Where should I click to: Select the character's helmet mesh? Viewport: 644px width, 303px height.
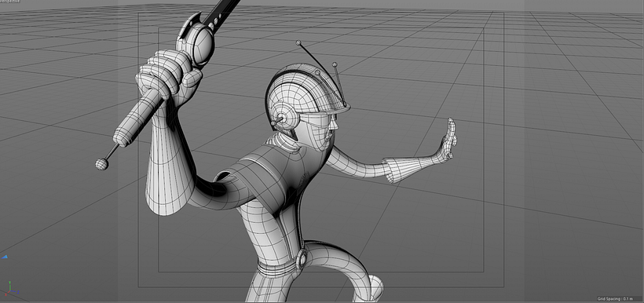(307, 94)
